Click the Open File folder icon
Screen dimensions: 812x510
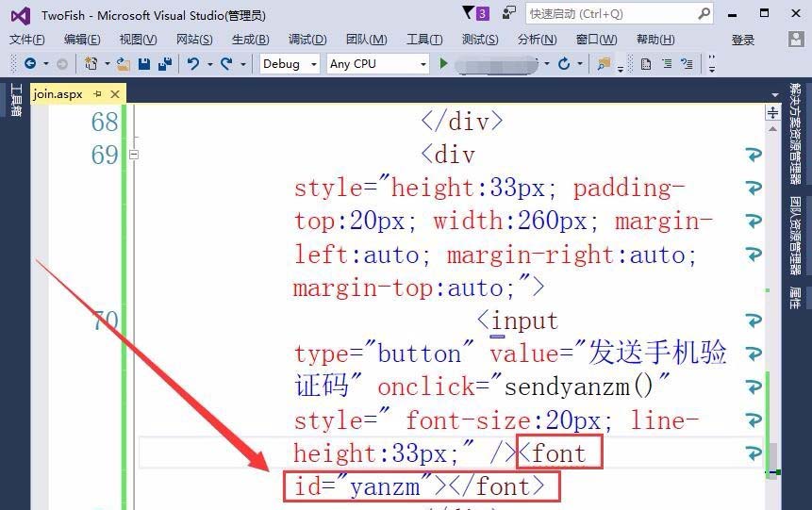(124, 64)
